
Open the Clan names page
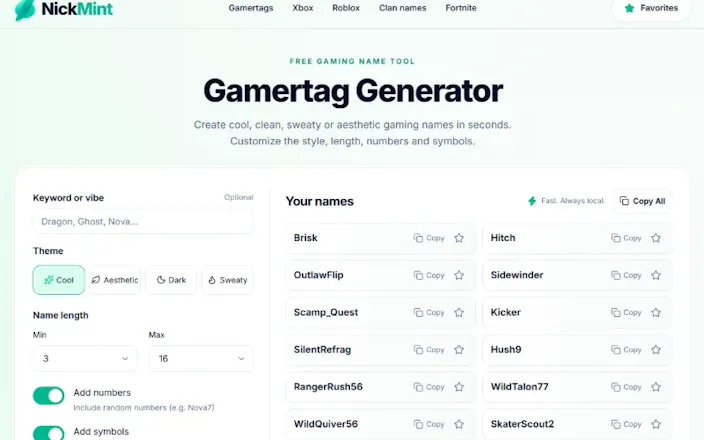pyautogui.click(x=402, y=8)
